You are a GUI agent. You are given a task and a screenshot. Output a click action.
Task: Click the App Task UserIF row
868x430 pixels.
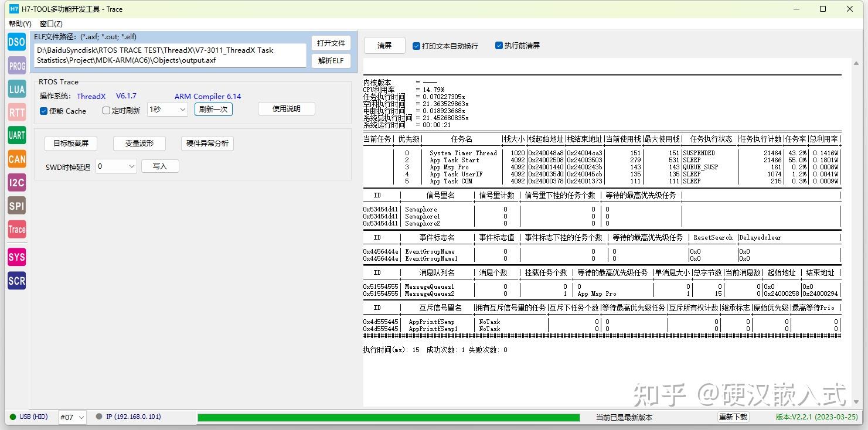602,174
